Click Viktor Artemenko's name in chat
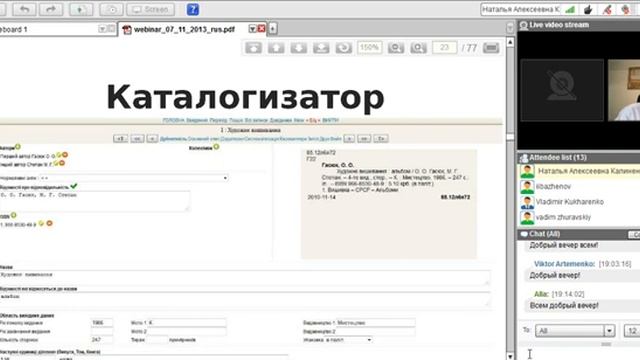The width and height of the screenshot is (640, 360). point(564,264)
